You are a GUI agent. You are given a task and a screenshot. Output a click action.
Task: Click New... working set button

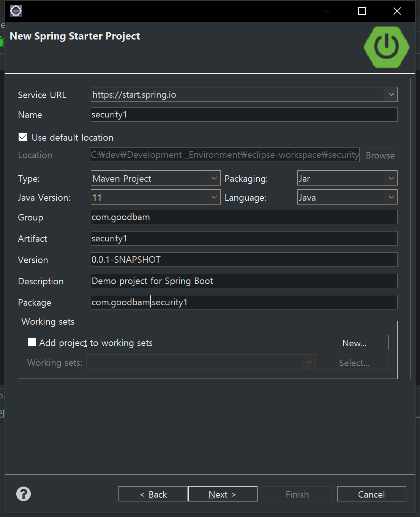pyautogui.click(x=354, y=343)
